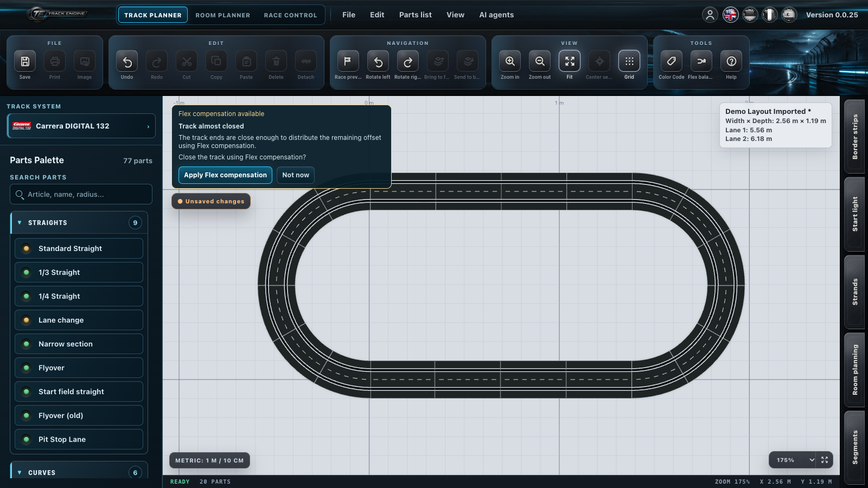Select the Standard Straight part
The width and height of the screenshot is (868, 488).
click(x=79, y=248)
